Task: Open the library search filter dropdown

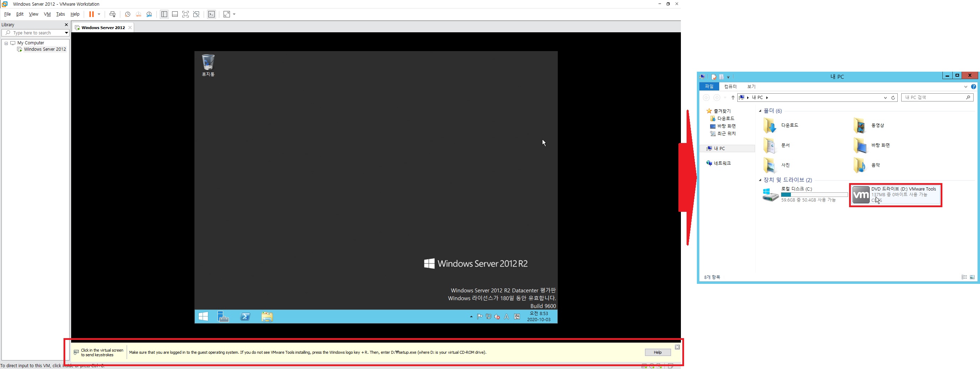Action: 66,33
